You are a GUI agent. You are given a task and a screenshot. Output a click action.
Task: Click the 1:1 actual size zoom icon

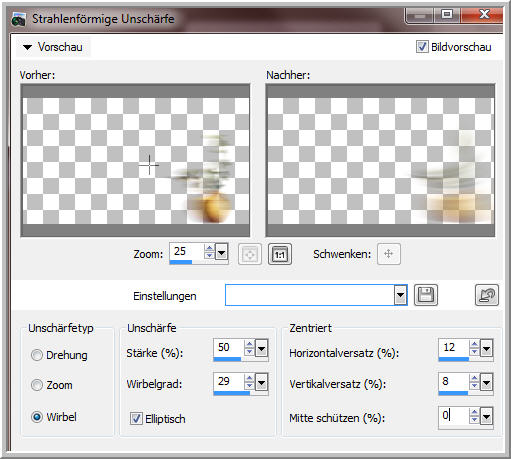pos(280,254)
